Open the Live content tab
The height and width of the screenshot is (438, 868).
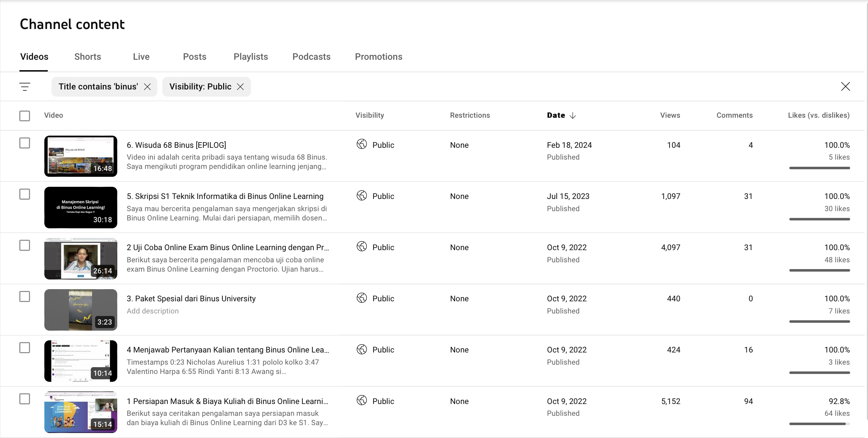[141, 56]
